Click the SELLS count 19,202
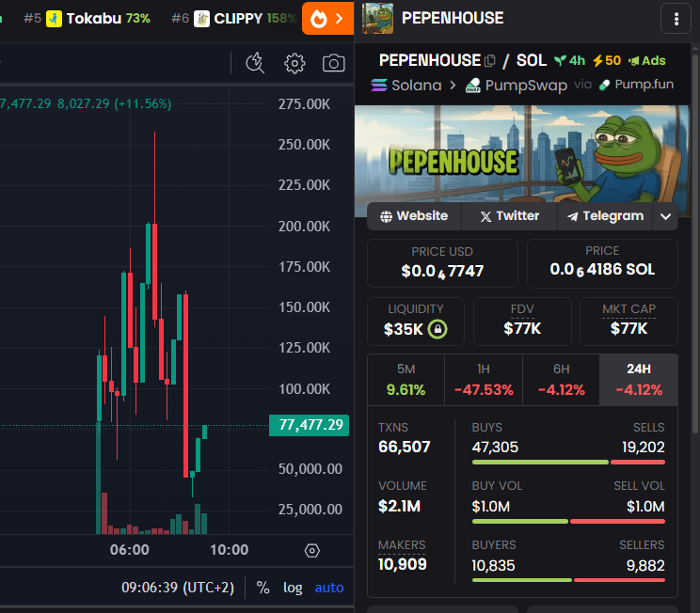Viewport: 700px width, 613px height. click(x=644, y=447)
